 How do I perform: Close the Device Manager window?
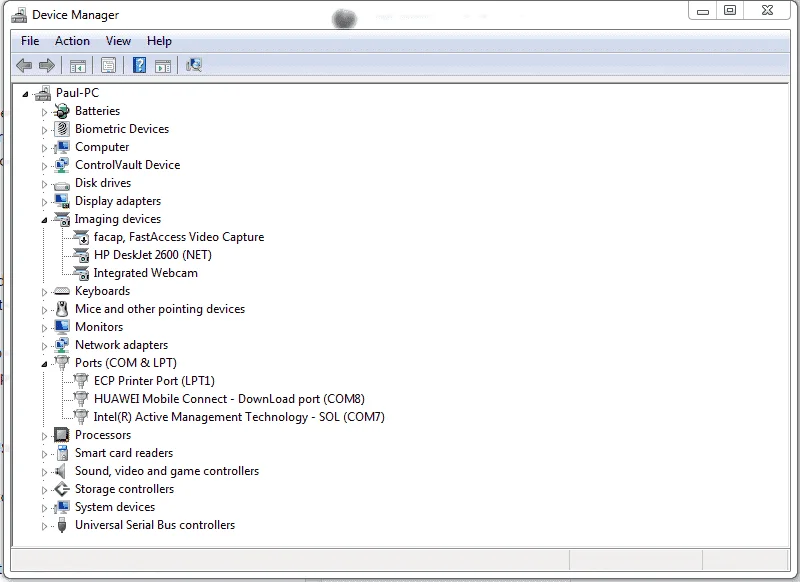(767, 11)
